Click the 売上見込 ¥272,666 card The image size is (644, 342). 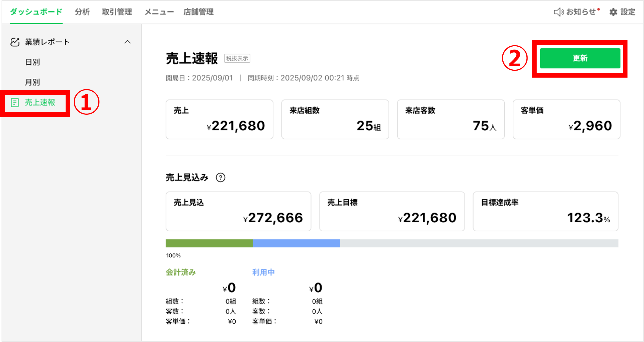(x=238, y=211)
